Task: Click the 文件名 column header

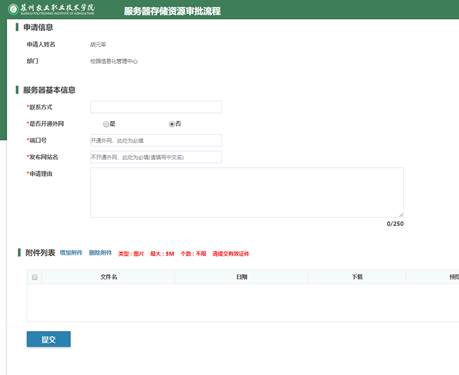Action: pyautogui.click(x=109, y=277)
